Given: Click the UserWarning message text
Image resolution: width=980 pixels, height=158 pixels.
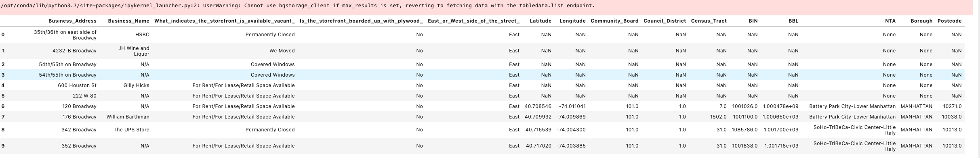Looking at the screenshot, I should click(298, 6).
